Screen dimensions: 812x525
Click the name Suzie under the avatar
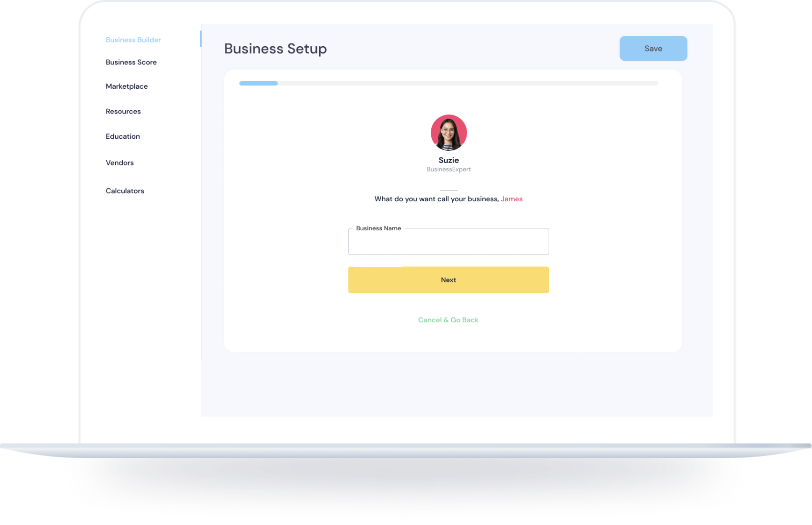tap(448, 160)
